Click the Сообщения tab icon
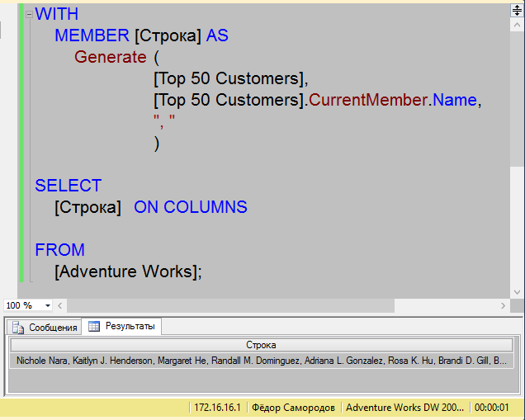Image resolution: width=525 pixels, height=420 pixels. click(x=17, y=328)
